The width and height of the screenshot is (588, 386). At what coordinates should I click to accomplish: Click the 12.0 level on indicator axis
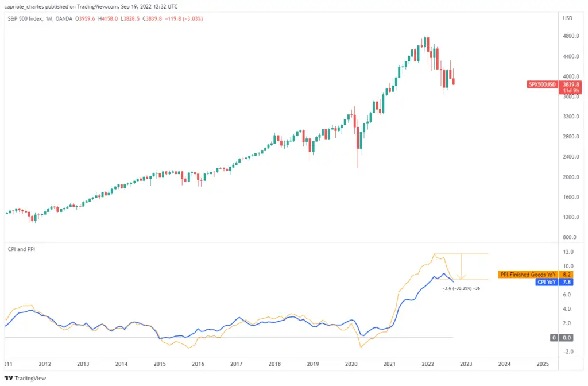click(x=568, y=252)
